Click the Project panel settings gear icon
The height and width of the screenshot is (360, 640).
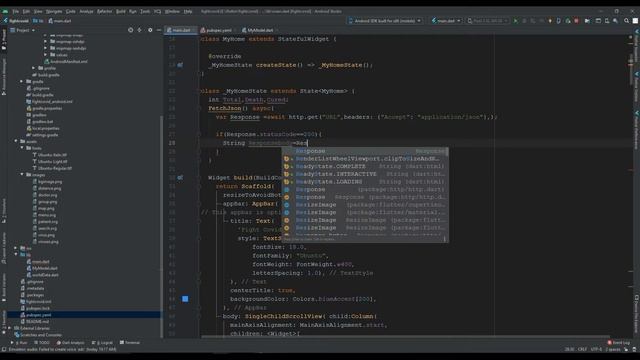[150, 30]
